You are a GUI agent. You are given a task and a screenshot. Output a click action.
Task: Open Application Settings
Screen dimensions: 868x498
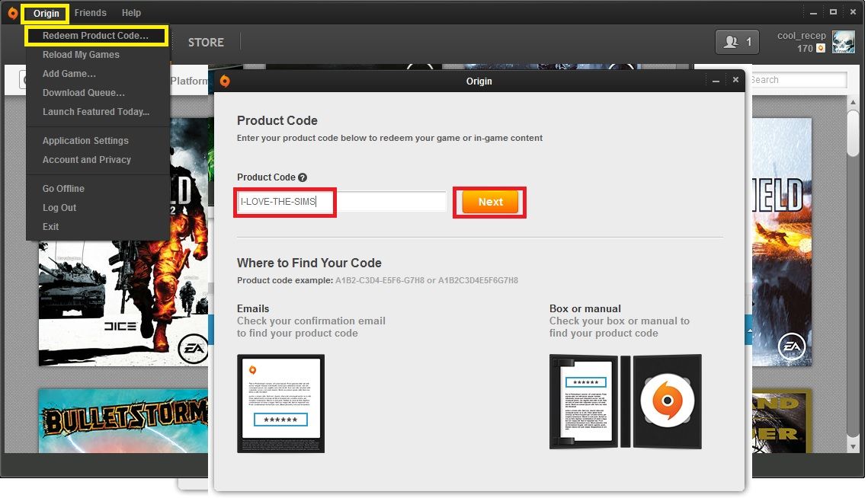pyautogui.click(x=85, y=141)
